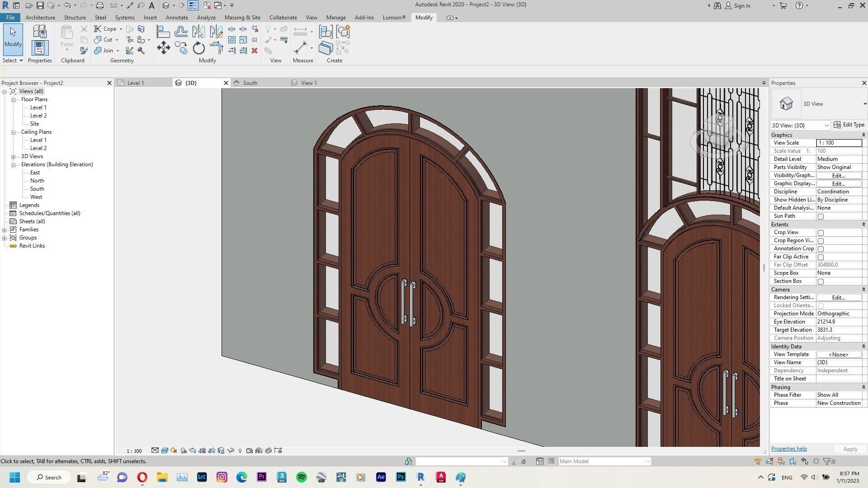Screen dimensions: 868x488
Task: Check the Crop View checkbox
Action: point(821,232)
